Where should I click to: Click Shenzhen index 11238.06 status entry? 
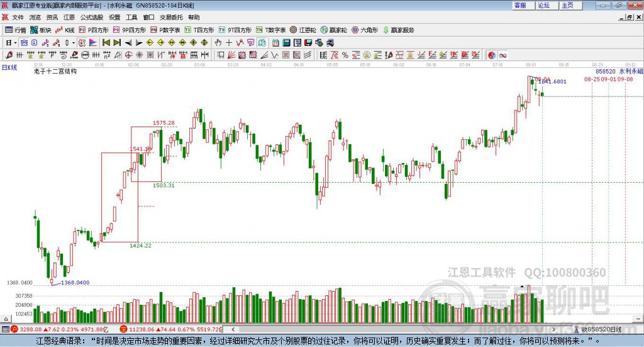[x=172, y=329]
